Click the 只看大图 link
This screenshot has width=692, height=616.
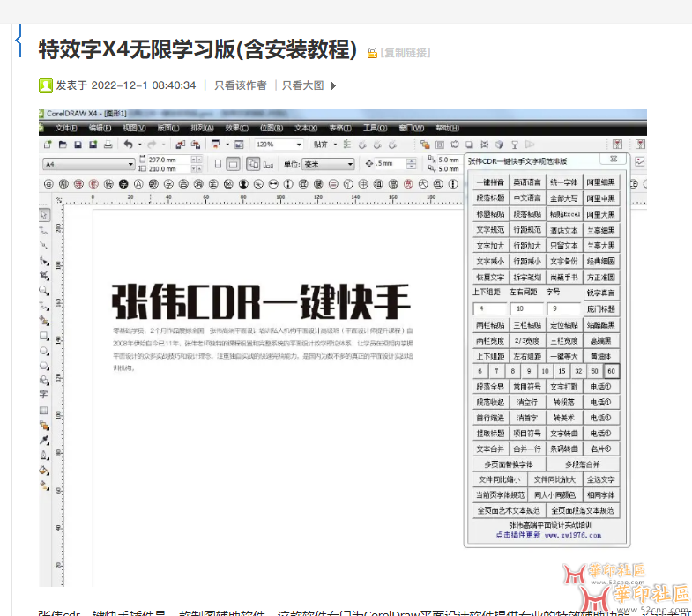[302, 85]
